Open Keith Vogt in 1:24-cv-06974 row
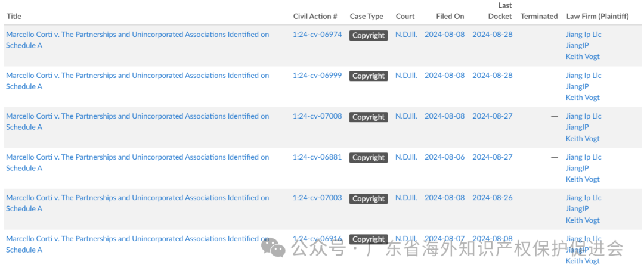 pos(583,57)
